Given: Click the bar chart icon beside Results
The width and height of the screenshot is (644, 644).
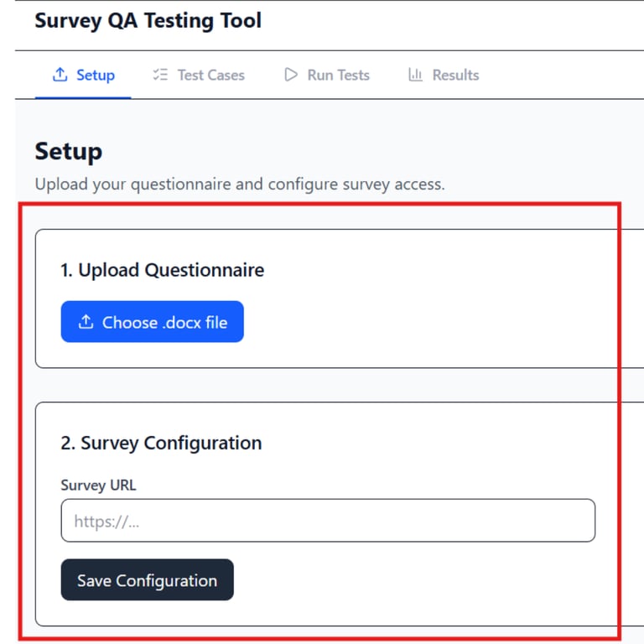Looking at the screenshot, I should point(415,75).
